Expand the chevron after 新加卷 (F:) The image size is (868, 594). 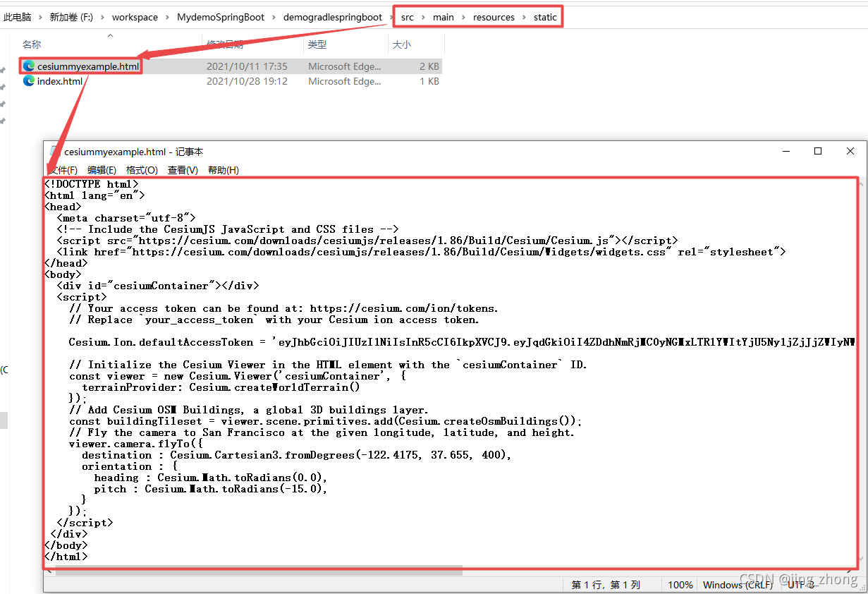coord(103,17)
